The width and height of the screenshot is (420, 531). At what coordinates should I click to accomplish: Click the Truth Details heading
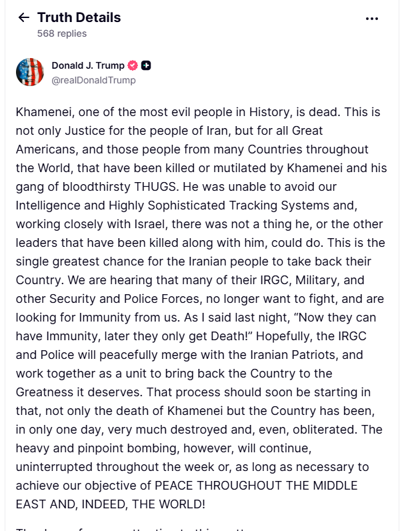(79, 17)
